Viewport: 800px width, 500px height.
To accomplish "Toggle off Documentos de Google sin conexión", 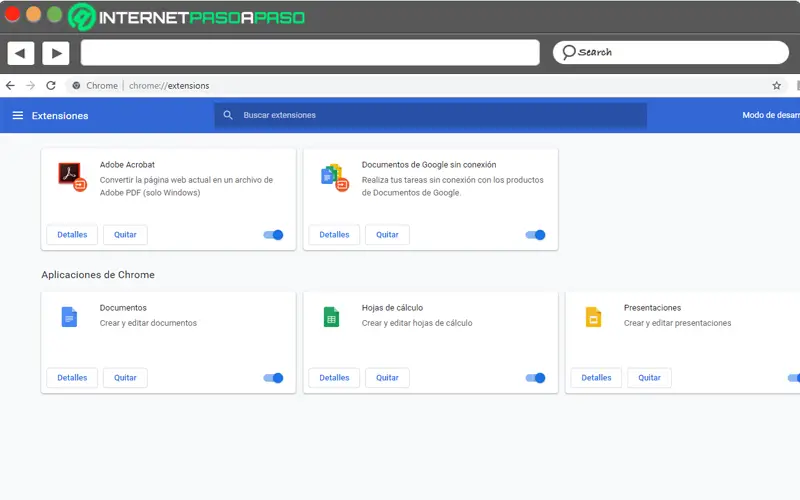I will [x=536, y=235].
